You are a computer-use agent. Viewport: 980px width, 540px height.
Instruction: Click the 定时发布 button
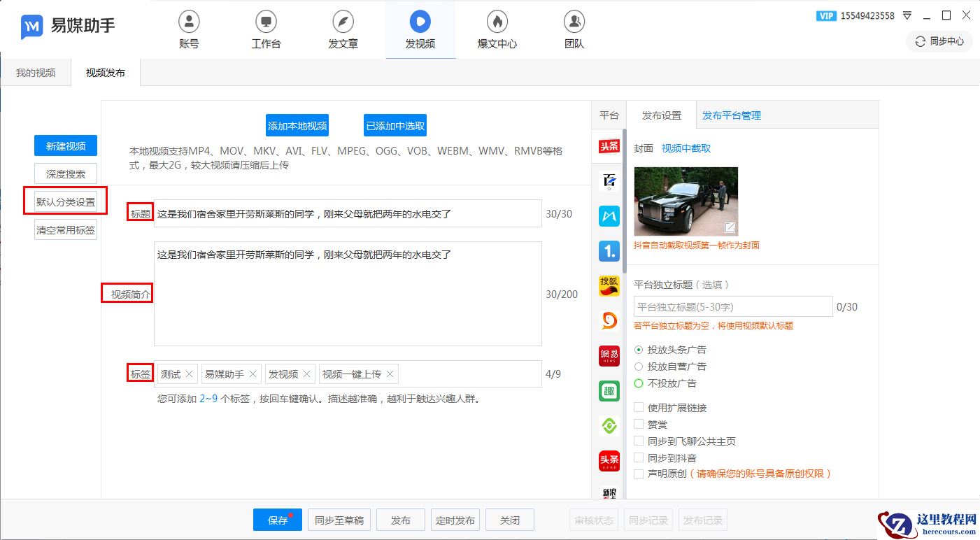point(455,520)
